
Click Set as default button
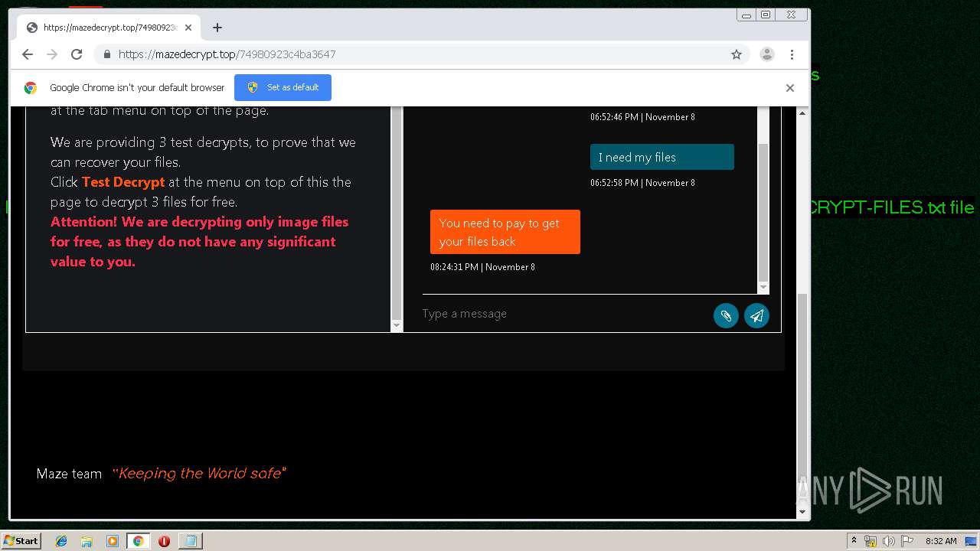pyautogui.click(x=283, y=87)
